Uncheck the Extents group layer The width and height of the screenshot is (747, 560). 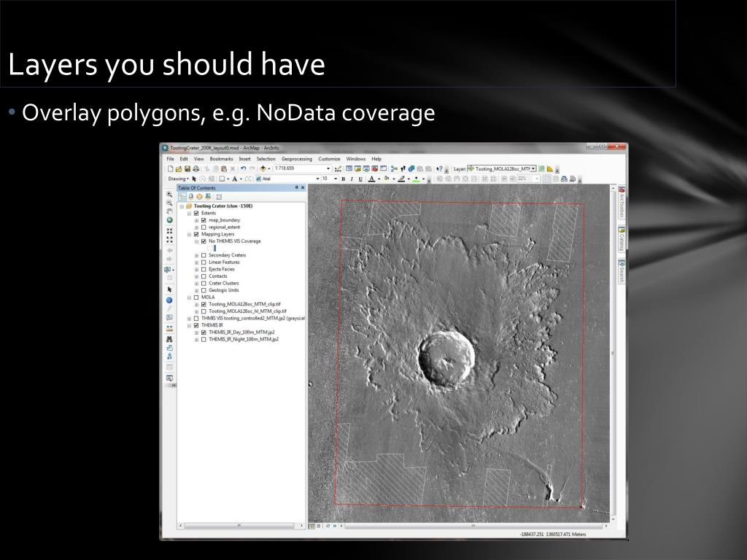point(196,214)
